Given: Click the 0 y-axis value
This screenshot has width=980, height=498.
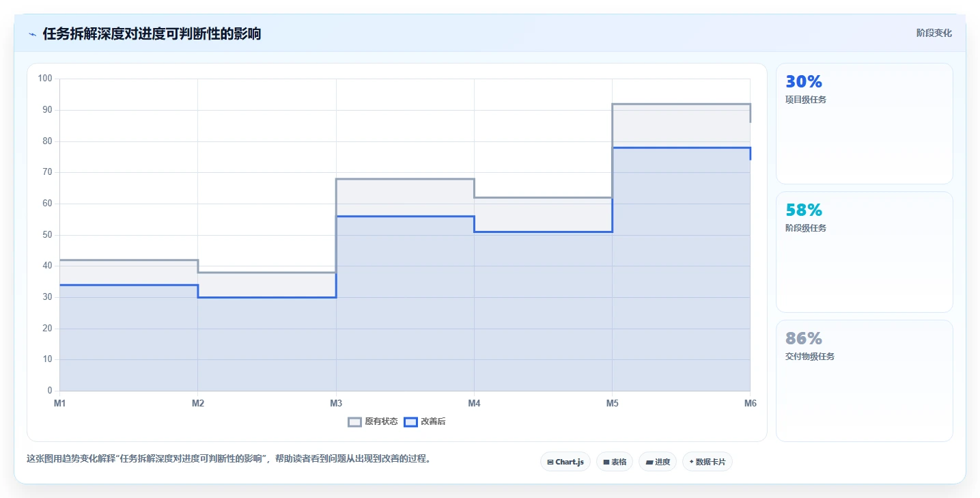Looking at the screenshot, I should [x=50, y=391].
